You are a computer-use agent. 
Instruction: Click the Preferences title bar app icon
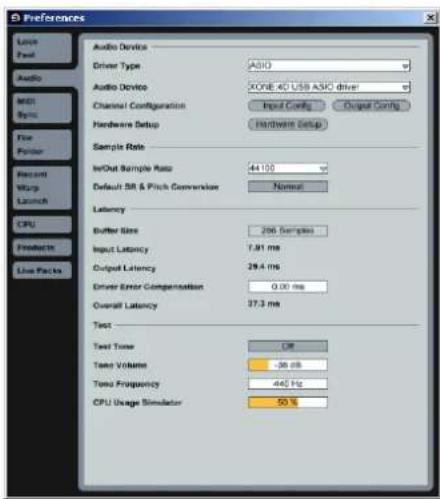(x=15, y=18)
